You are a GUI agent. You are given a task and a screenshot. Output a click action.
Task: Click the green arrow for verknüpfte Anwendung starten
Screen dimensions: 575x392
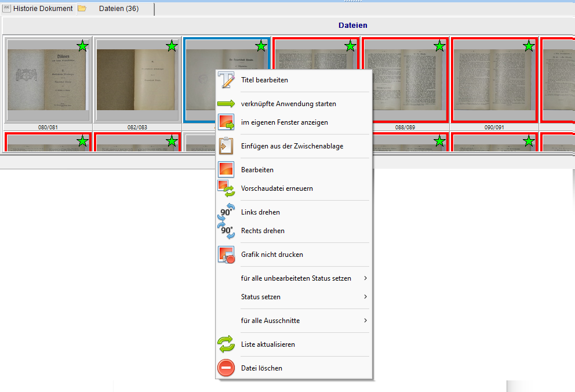click(226, 104)
